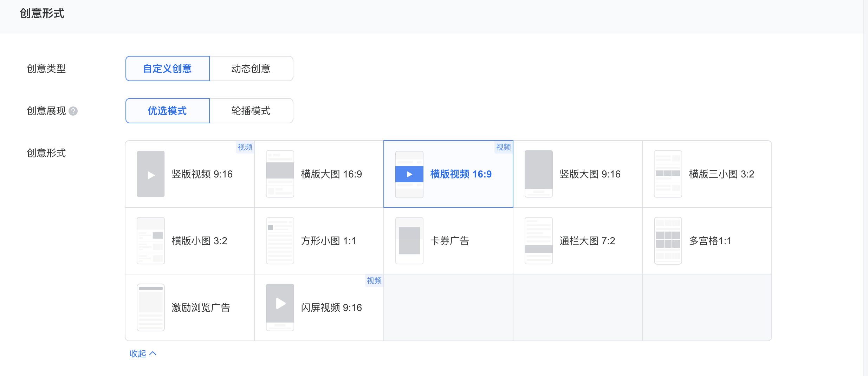Click the collapse chevron arrow beside 收起
The width and height of the screenshot is (868, 376).
(x=153, y=354)
